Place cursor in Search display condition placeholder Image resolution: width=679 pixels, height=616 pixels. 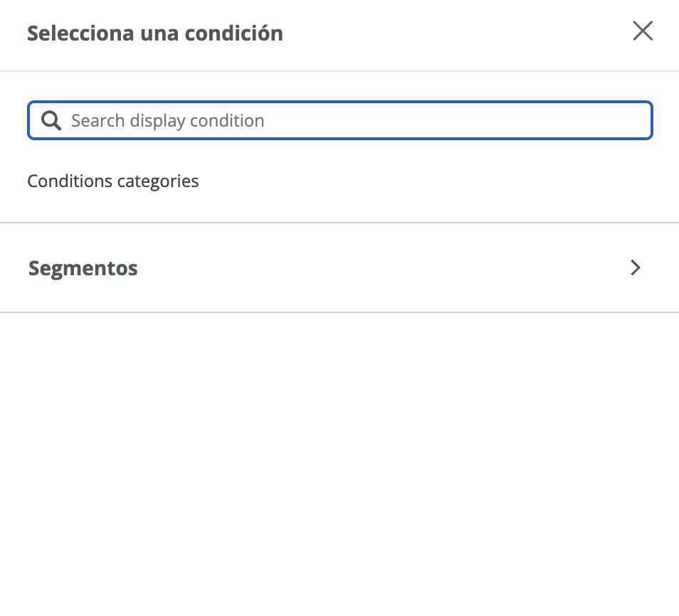coord(168,121)
